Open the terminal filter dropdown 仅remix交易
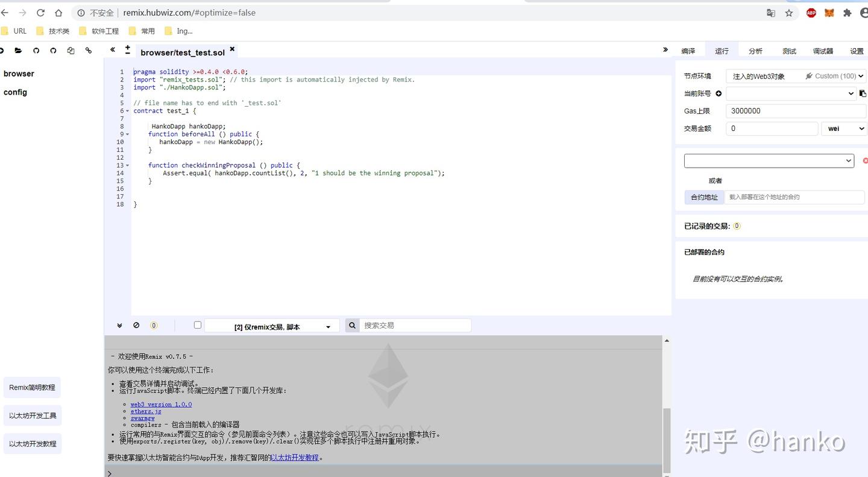This screenshot has width=868, height=477. (x=271, y=325)
